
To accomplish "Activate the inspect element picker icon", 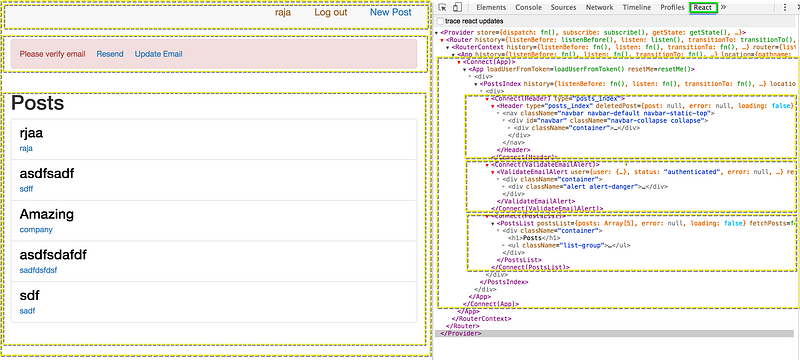I will (443, 7).
